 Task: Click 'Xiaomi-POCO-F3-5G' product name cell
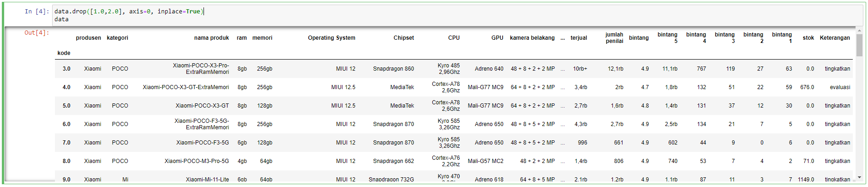(203, 143)
